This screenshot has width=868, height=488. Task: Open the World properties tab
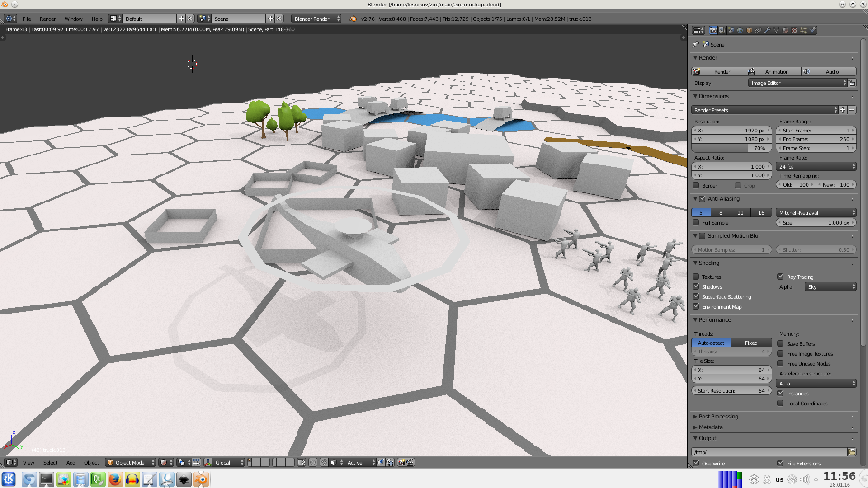[740, 30]
